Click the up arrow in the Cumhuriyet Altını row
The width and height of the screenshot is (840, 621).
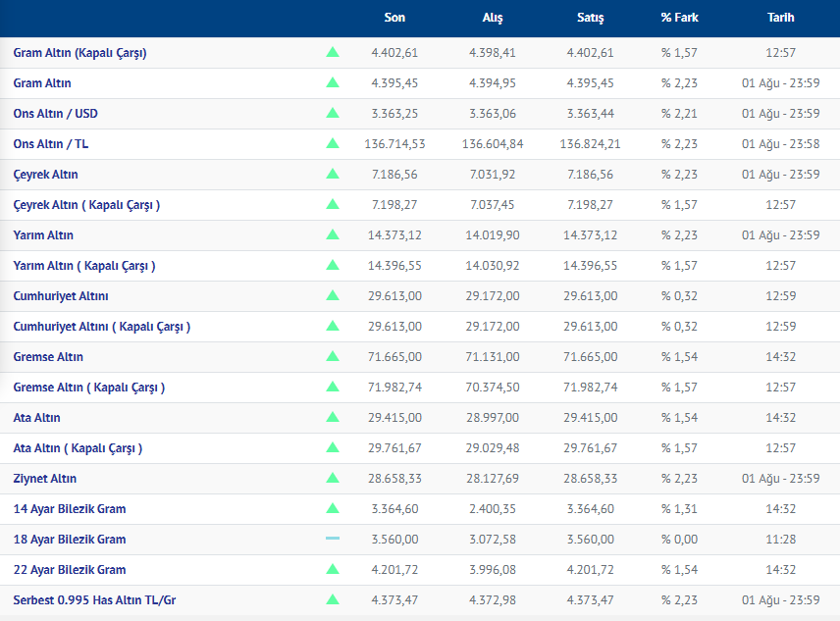point(333,295)
